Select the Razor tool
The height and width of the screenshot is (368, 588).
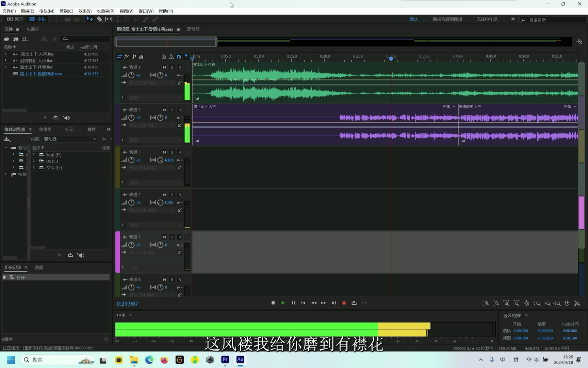click(99, 19)
